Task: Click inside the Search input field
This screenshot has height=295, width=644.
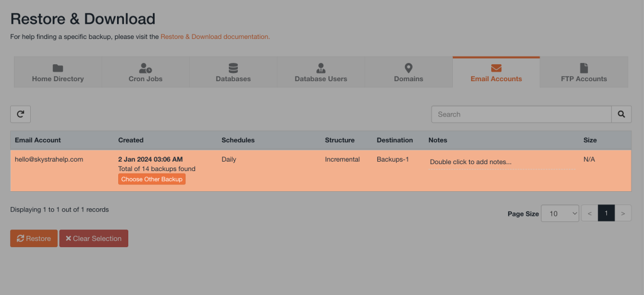Action: point(521,114)
